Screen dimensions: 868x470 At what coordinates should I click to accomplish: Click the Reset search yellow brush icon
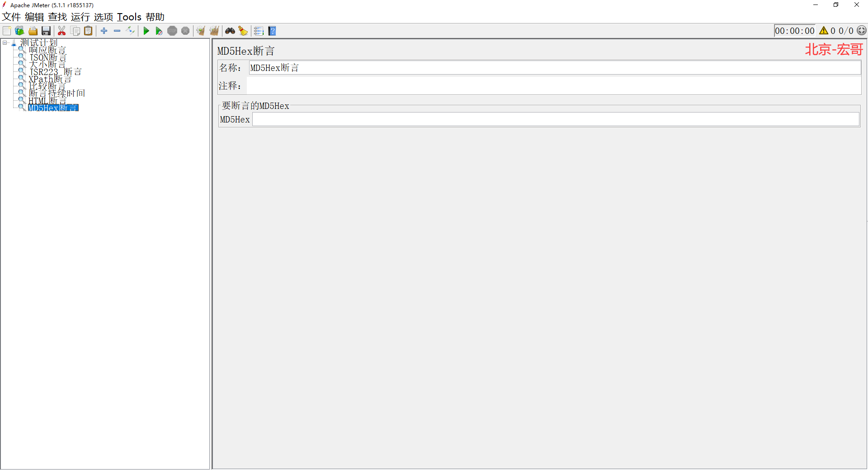[x=243, y=31]
